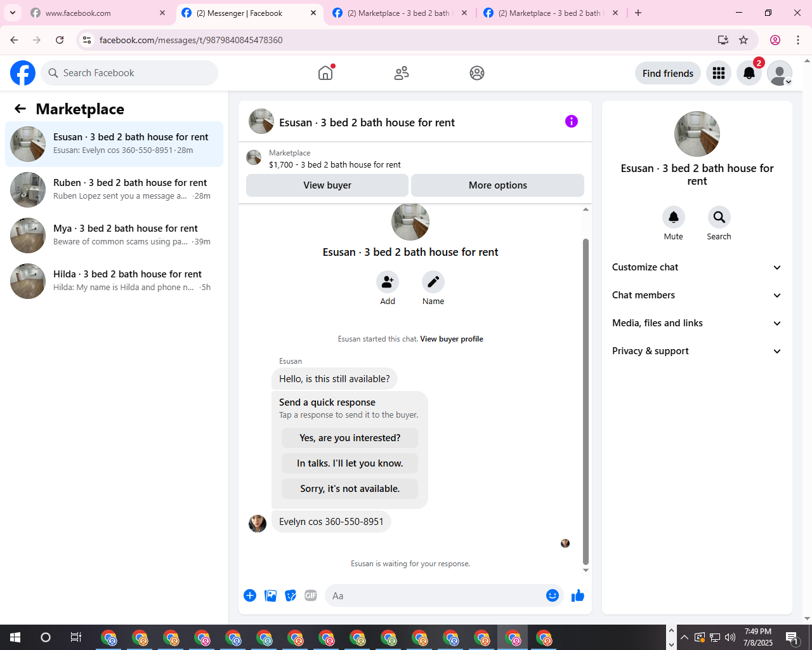Close the www.facebook.com tab
Image resolution: width=812 pixels, height=650 pixels.
point(162,13)
